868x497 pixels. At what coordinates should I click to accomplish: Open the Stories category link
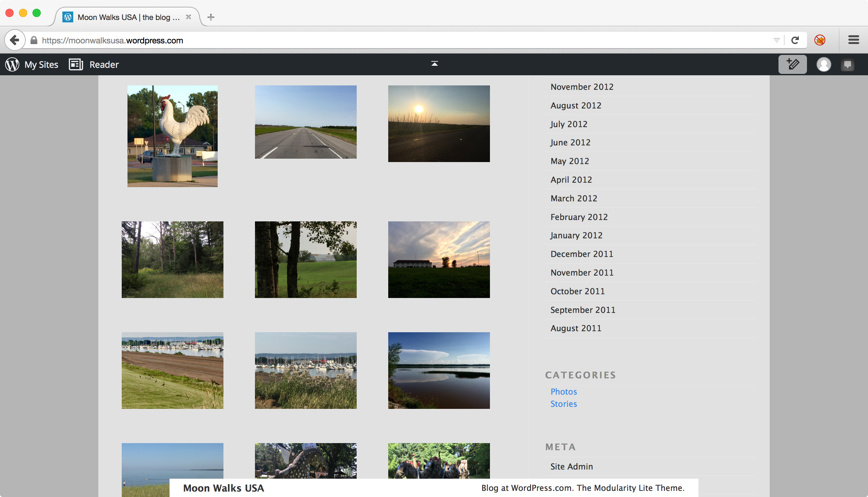click(564, 404)
